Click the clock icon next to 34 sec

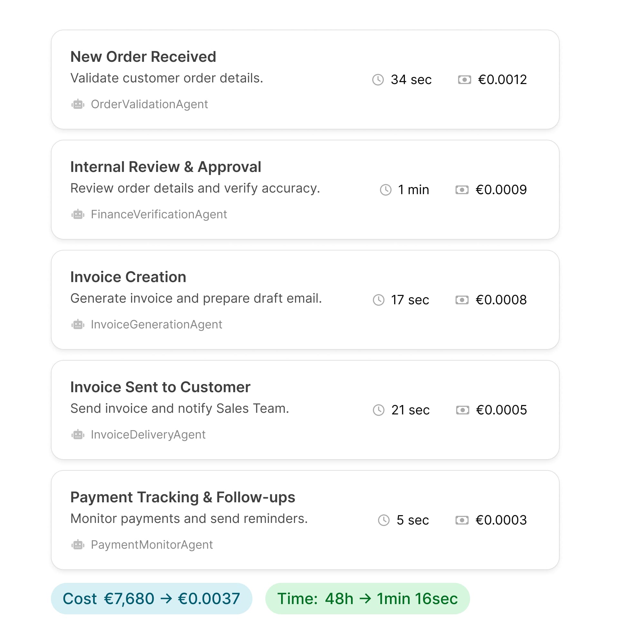point(378,80)
